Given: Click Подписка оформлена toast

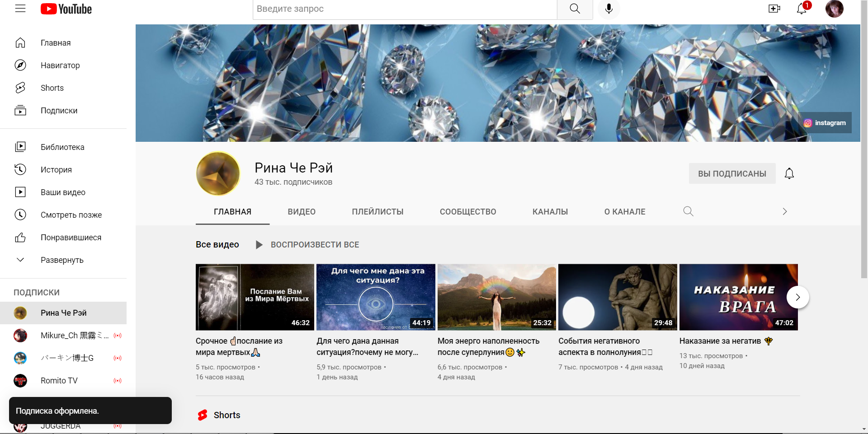Looking at the screenshot, I should click(90, 411).
